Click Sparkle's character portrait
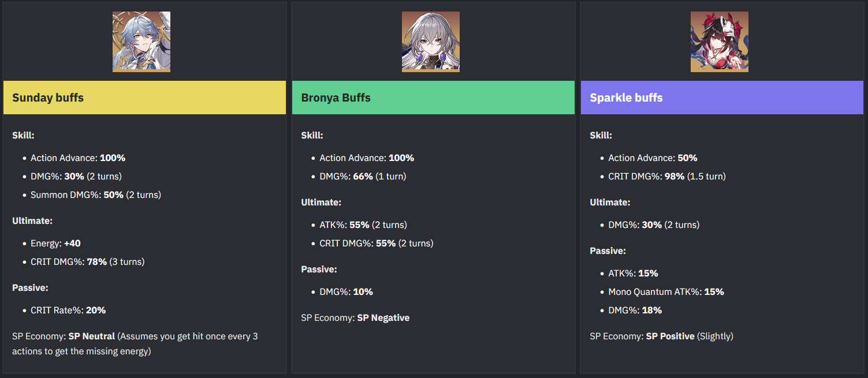 tap(720, 42)
